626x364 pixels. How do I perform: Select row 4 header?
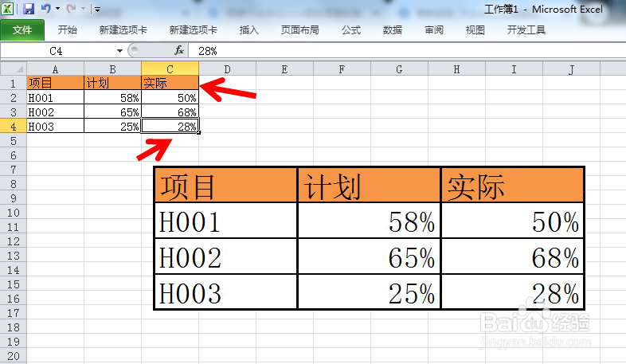[14, 127]
